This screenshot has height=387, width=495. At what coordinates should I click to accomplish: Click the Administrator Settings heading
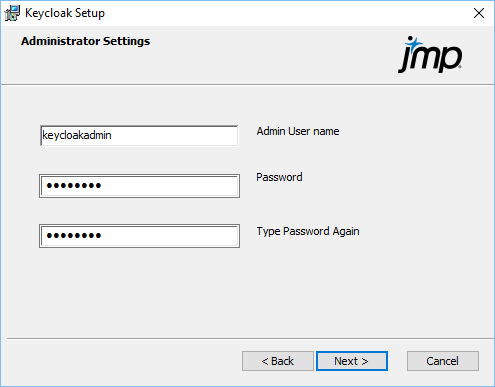[86, 41]
